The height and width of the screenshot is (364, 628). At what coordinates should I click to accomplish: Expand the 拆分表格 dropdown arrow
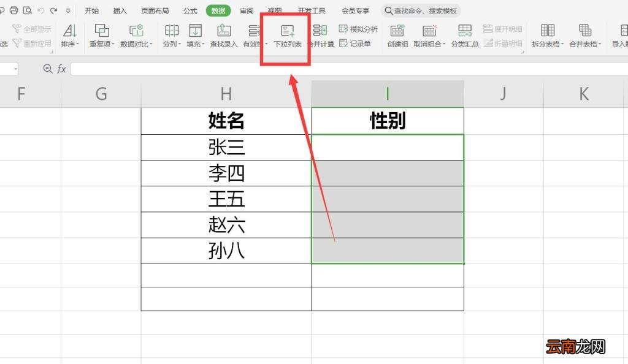tap(562, 44)
